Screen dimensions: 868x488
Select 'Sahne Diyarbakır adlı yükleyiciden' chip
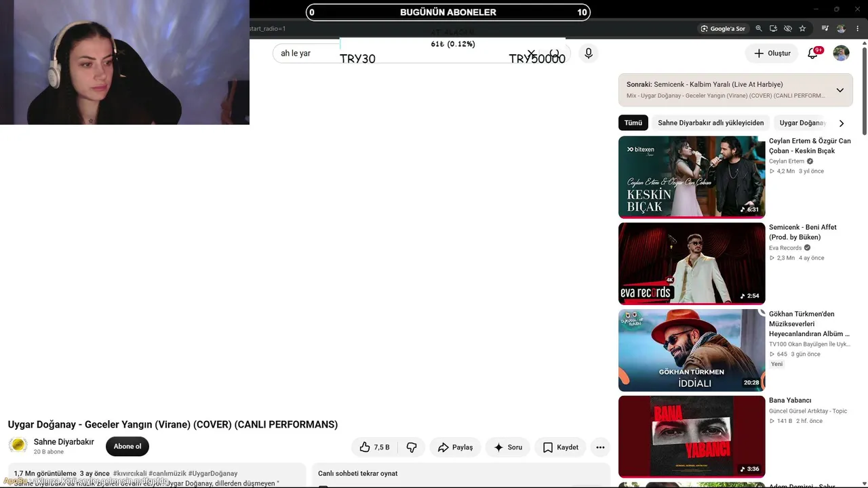click(x=711, y=123)
